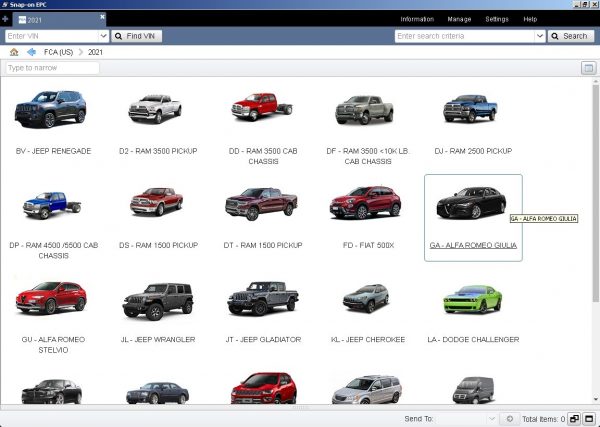Open the DF RAM 3500 <10K image
The height and width of the screenshot is (427, 600).
pos(364,110)
